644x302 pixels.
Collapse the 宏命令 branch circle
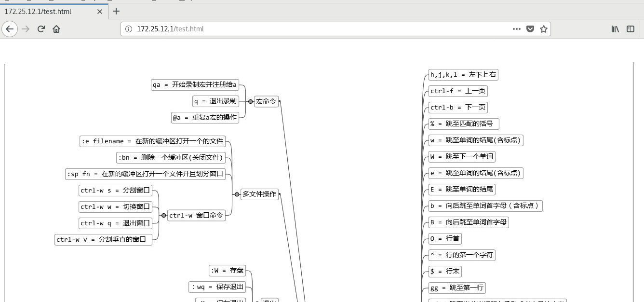(x=250, y=101)
